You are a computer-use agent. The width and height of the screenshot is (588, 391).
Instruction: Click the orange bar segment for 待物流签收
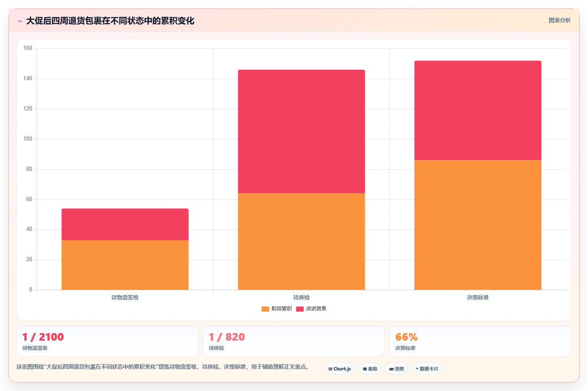pos(125,265)
